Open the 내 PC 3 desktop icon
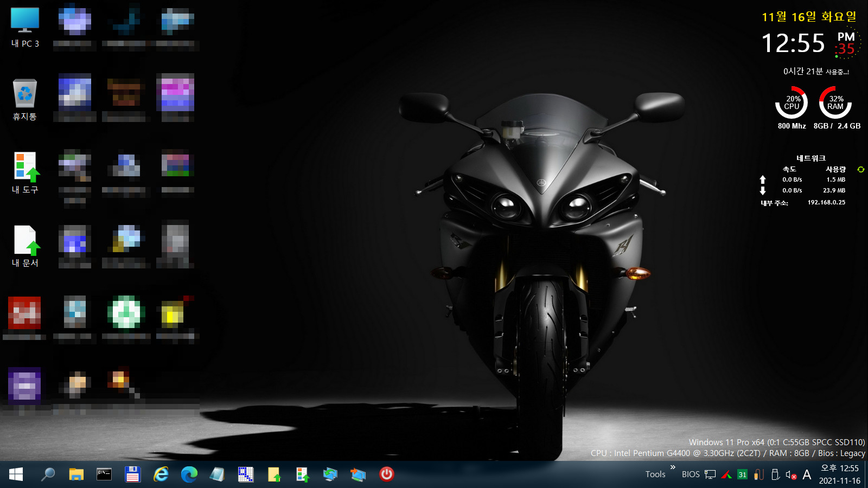 25,28
